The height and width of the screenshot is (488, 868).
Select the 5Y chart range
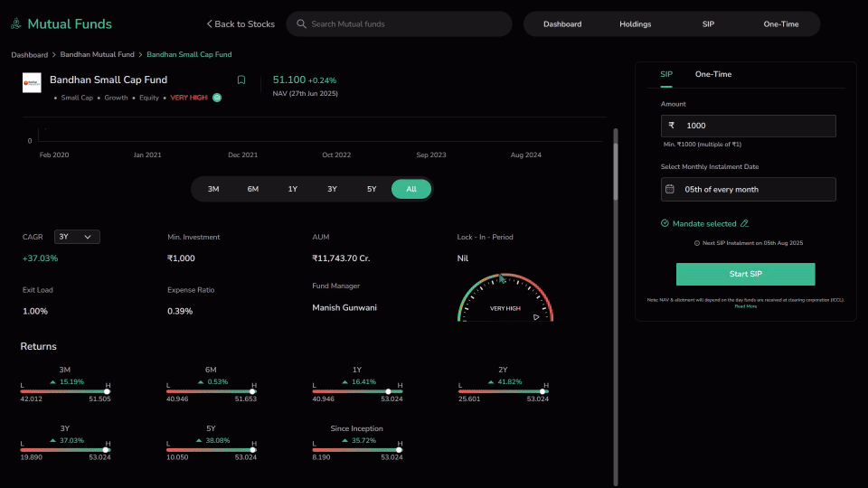[372, 189]
